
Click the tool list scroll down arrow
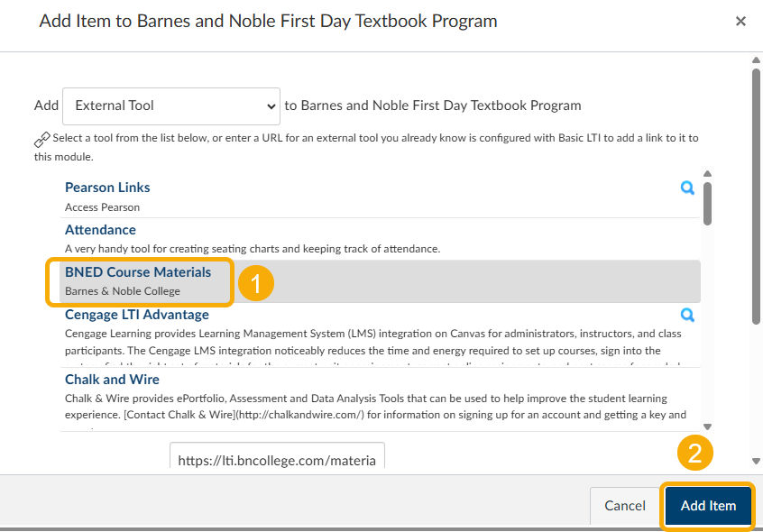(708, 427)
